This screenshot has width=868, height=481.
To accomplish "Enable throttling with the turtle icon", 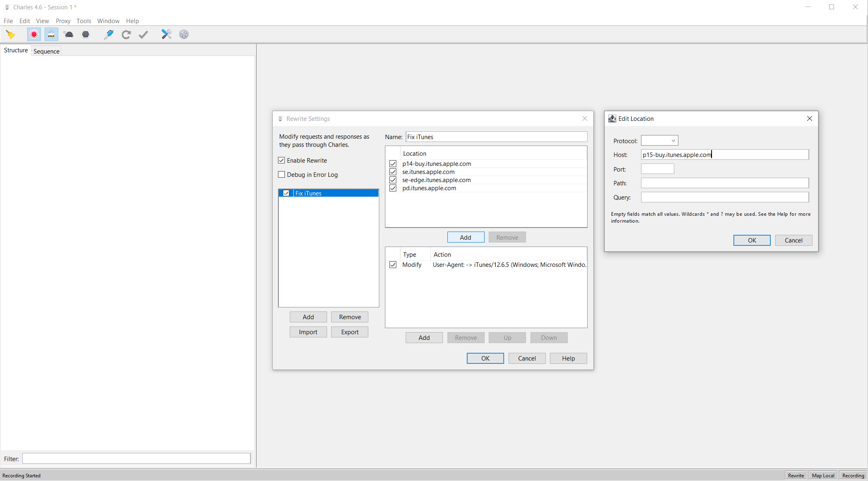I will (68, 34).
